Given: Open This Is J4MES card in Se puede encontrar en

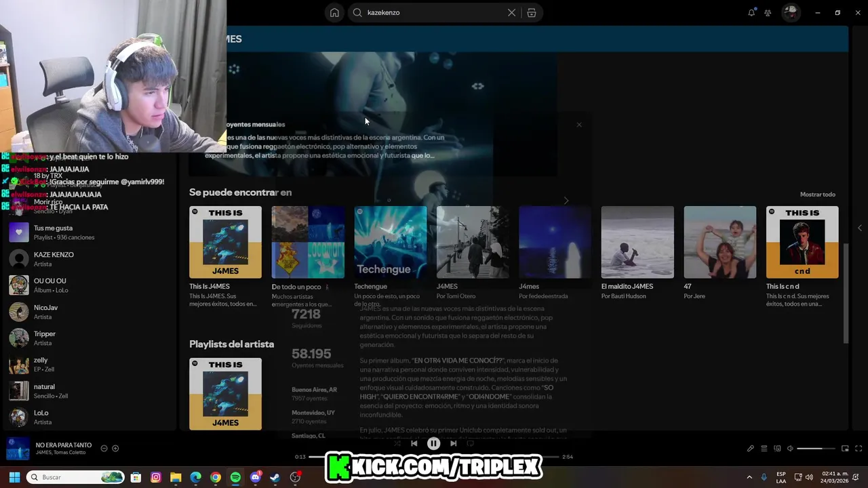Looking at the screenshot, I should pyautogui.click(x=225, y=257).
